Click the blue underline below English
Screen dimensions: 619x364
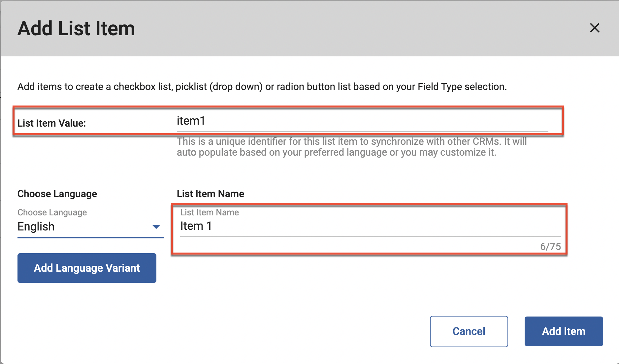click(90, 237)
